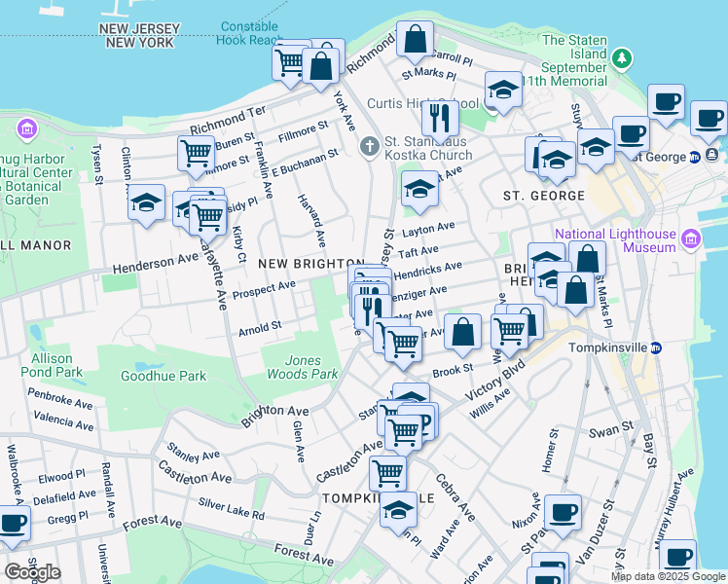Click the school marker beside Curtis High School
The width and height of the screenshot is (728, 584).
click(503, 91)
